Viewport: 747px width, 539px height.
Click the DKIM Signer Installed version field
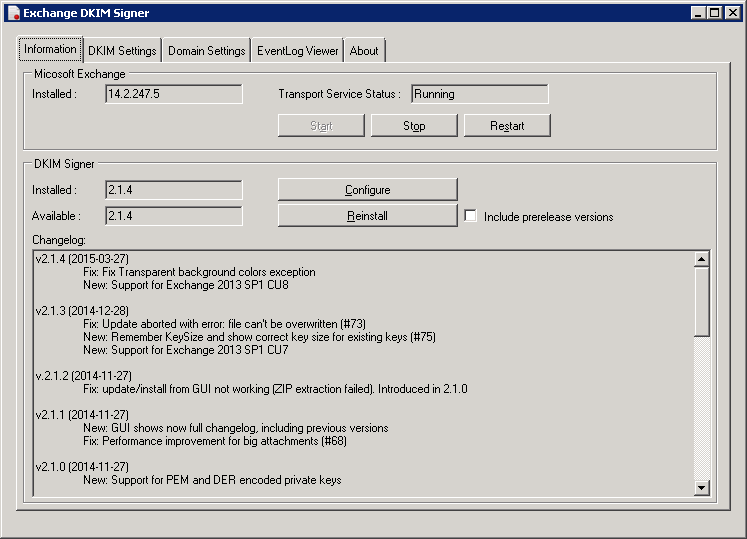pyautogui.click(x=174, y=190)
